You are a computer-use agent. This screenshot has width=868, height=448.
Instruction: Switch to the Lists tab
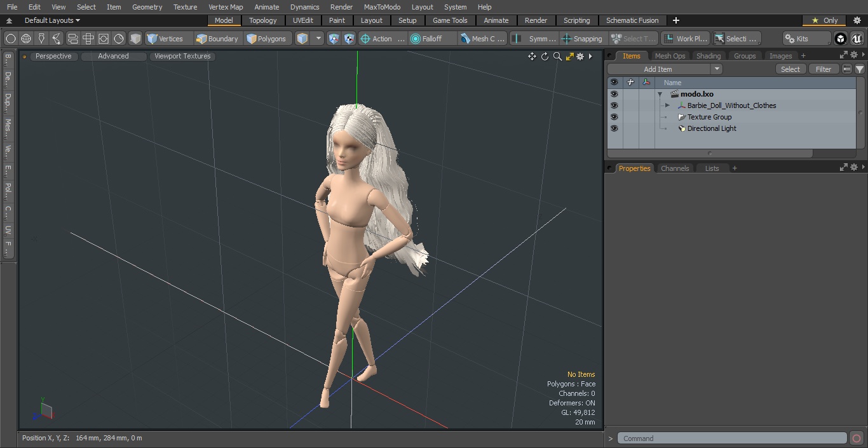point(712,168)
